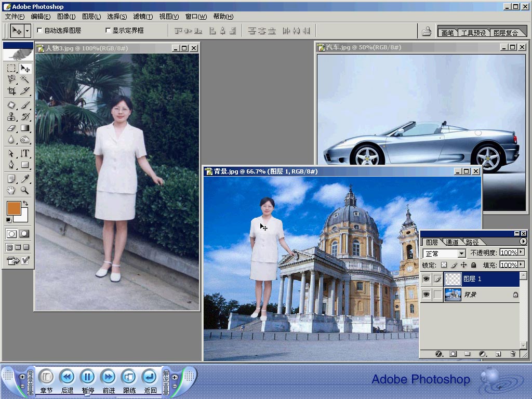Switch to 路径 tab
This screenshot has width=532, height=399.
coord(472,242)
